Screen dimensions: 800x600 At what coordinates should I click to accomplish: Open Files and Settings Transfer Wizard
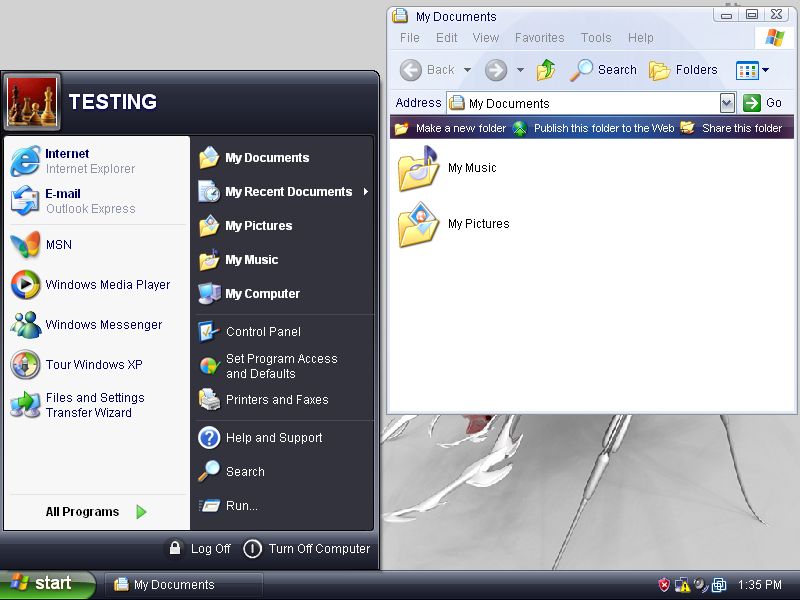click(97, 405)
